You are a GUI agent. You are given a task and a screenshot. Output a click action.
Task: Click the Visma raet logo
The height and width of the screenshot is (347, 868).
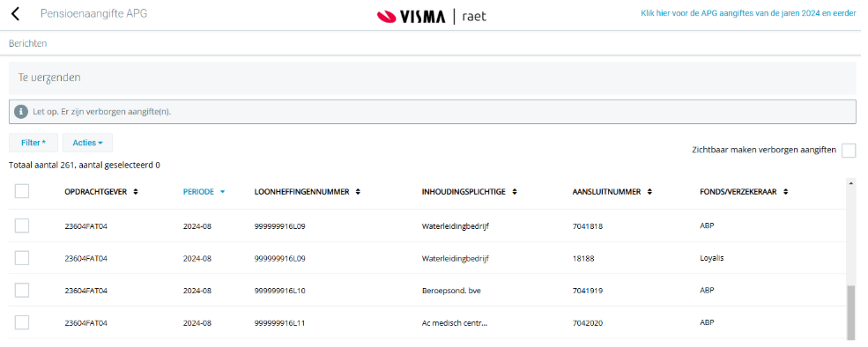[431, 17]
